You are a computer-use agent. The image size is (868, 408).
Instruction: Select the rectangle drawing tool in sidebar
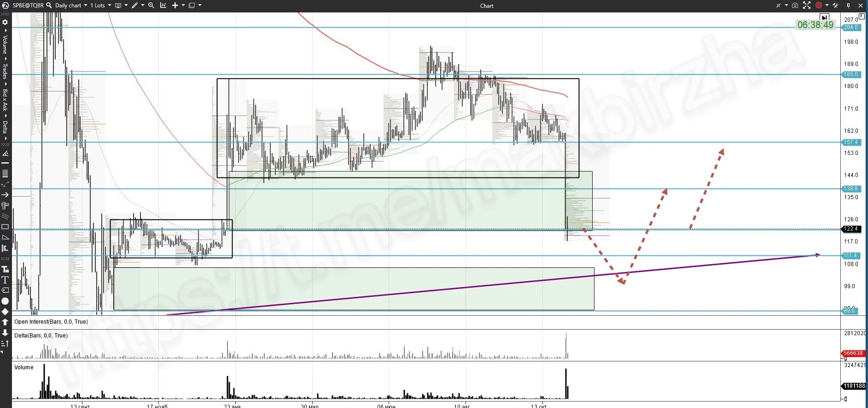click(x=5, y=226)
